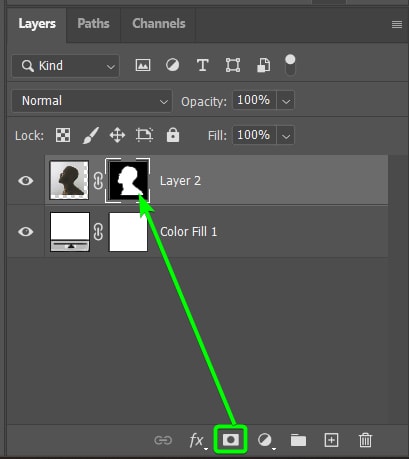Prevent auto-nesting artboard lock icon
Viewport: 409px width, 459px height.
[144, 135]
